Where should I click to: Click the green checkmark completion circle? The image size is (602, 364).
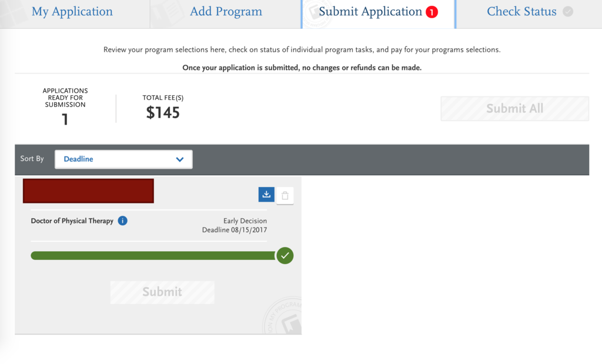point(285,256)
